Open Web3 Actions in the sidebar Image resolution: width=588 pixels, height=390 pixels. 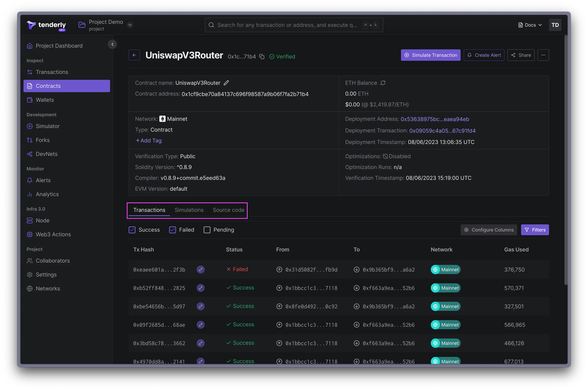click(x=53, y=234)
